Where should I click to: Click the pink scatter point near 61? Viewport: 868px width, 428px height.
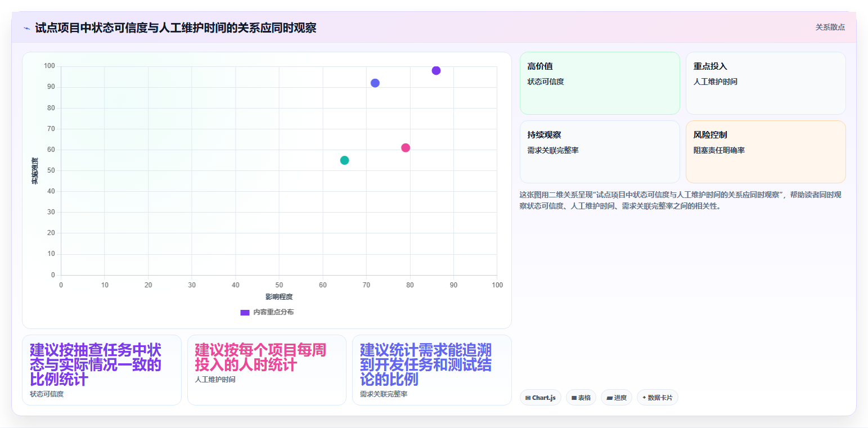(406, 148)
